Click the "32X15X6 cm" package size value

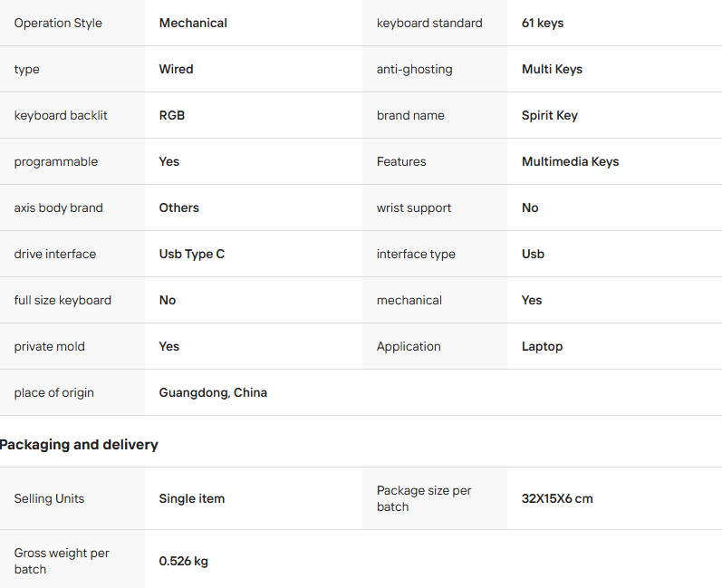point(557,498)
